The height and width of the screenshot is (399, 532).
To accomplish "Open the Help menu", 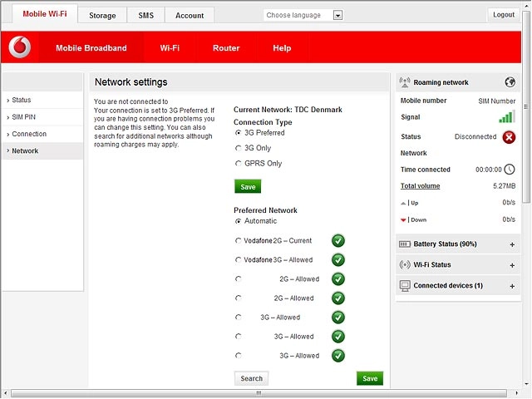I will pyautogui.click(x=282, y=48).
